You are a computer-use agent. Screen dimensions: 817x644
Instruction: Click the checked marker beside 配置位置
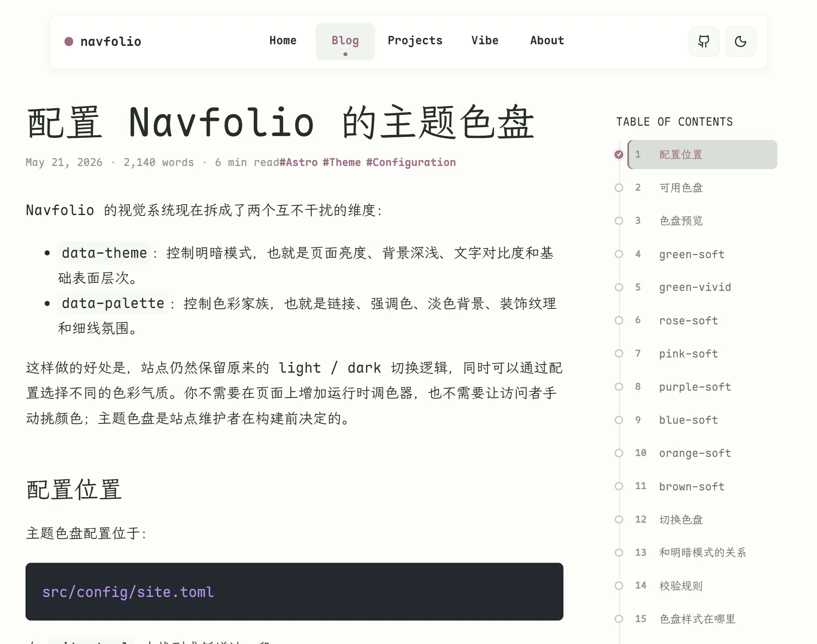click(x=619, y=154)
